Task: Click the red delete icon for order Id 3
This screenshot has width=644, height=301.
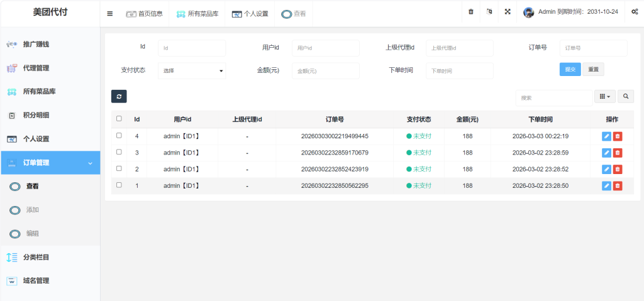Action: (x=618, y=153)
